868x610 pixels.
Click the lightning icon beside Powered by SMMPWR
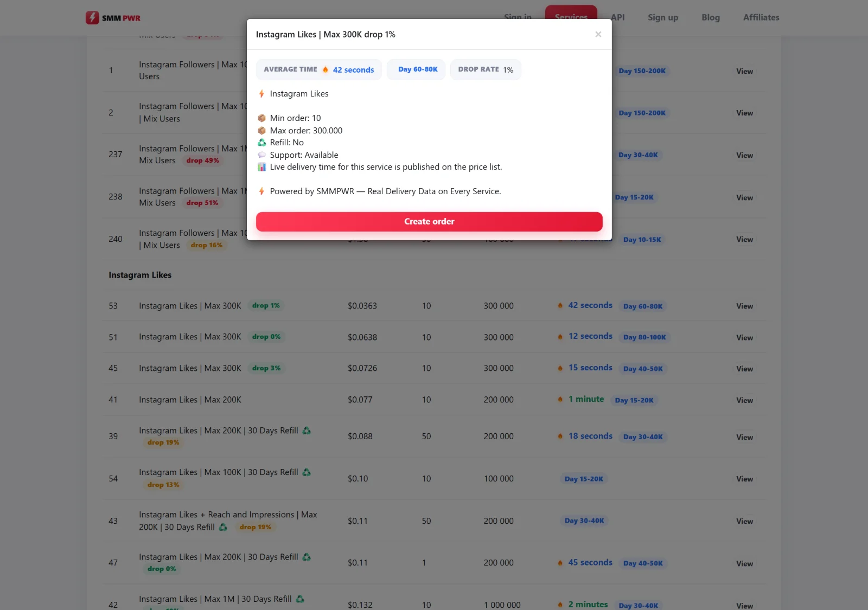click(x=261, y=191)
